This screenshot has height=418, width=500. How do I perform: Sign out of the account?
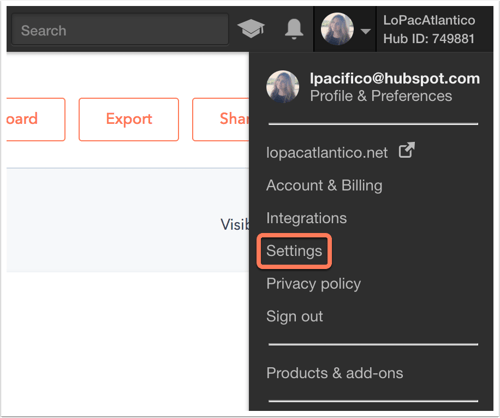[x=295, y=316]
